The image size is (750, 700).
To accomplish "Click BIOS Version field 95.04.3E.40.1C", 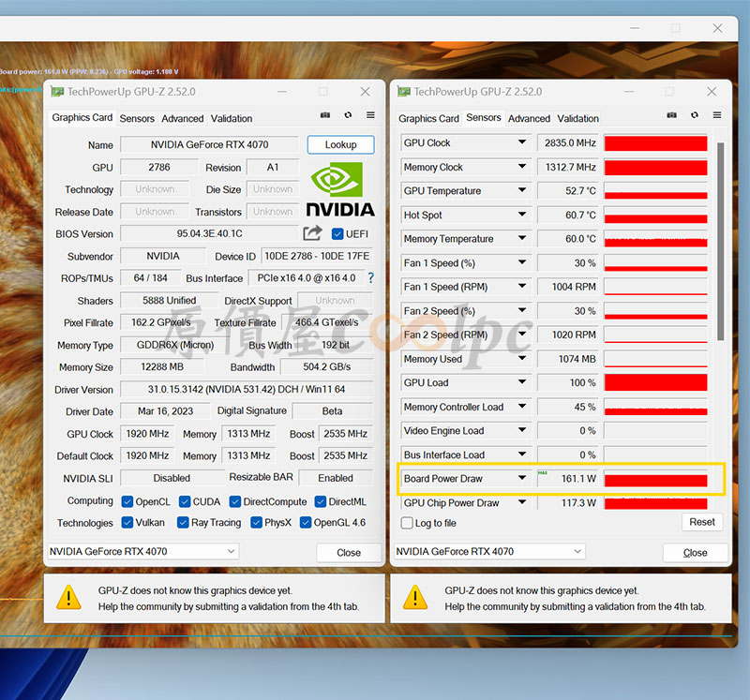I will (209, 233).
